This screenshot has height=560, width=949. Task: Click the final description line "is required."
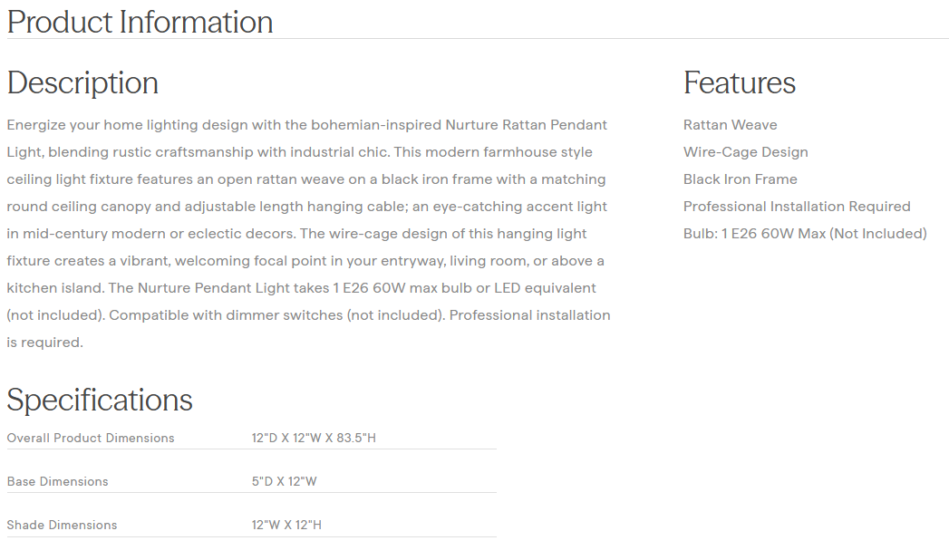click(44, 343)
